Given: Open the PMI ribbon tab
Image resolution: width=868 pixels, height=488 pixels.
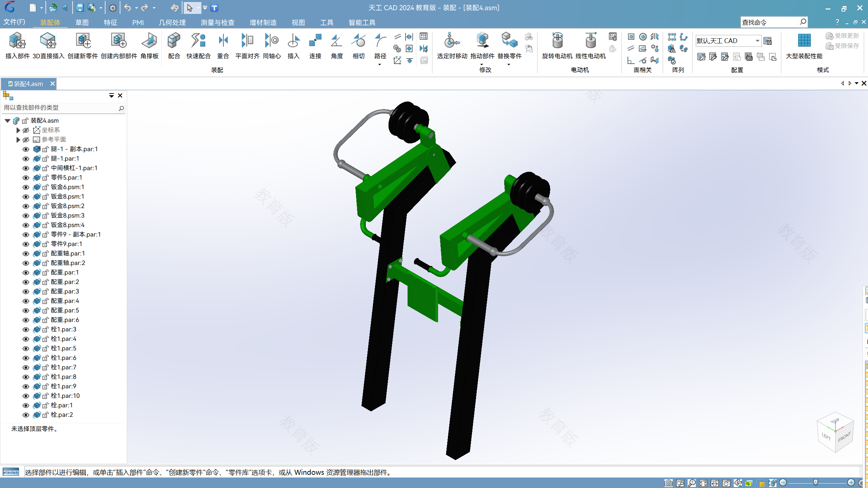Looking at the screenshot, I should tap(138, 22).
